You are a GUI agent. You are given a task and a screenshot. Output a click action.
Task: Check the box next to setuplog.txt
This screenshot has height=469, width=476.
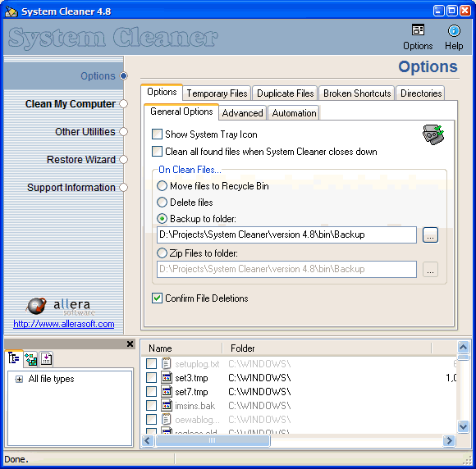click(x=151, y=363)
